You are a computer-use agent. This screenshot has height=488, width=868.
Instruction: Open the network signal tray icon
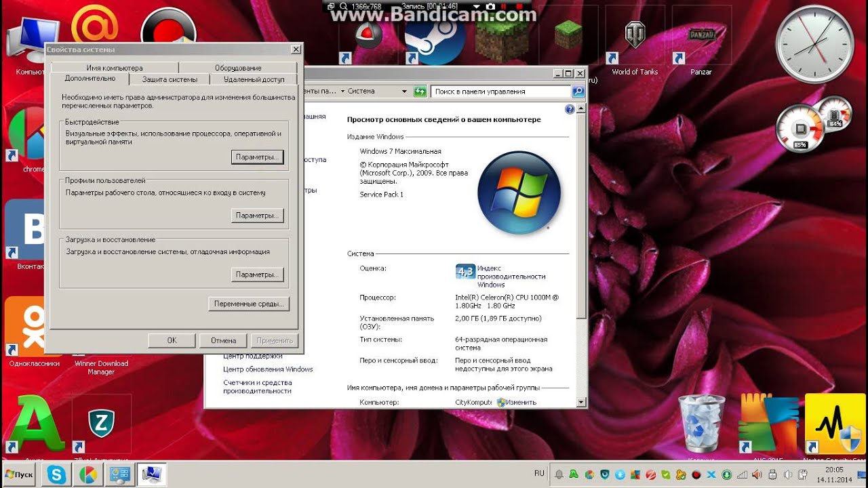[x=743, y=475]
